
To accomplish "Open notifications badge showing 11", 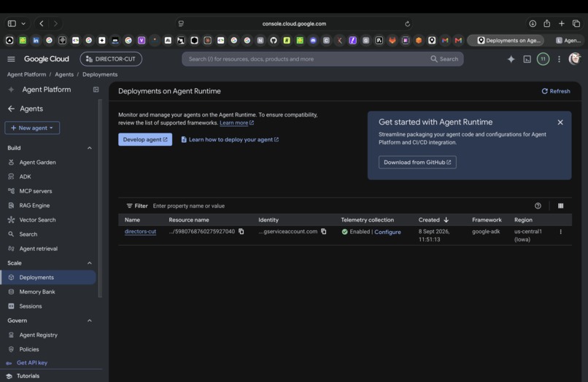I will pos(543,59).
